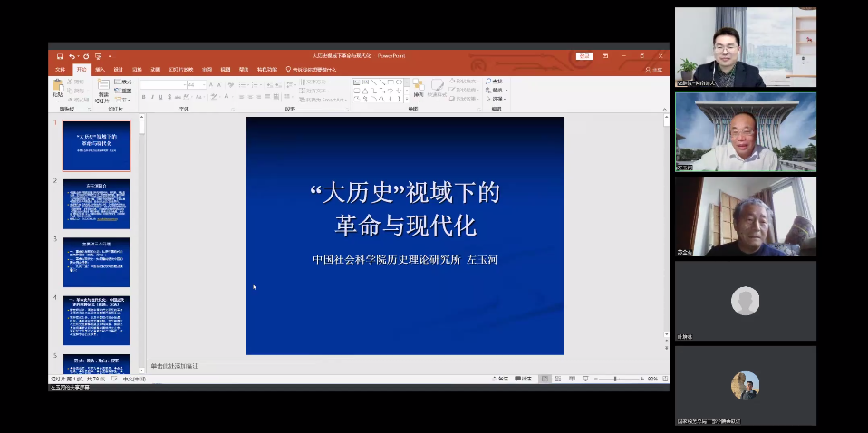Click the Find magnifier icon
This screenshot has height=433, width=868.
(x=489, y=82)
